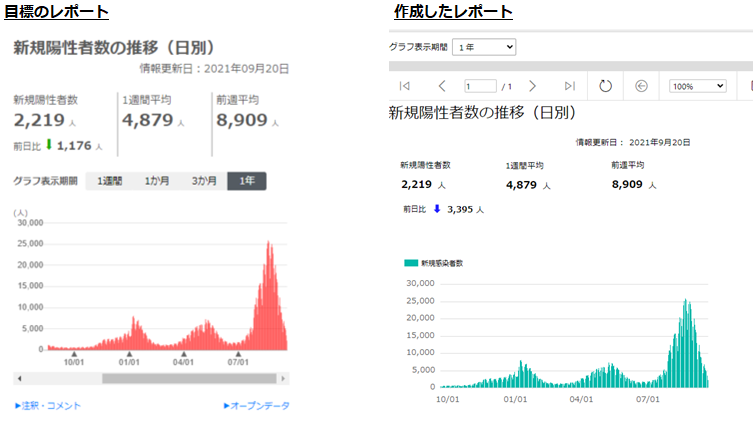Select the active 1年 period tab
The width and height of the screenshot is (755, 426).
(x=246, y=181)
